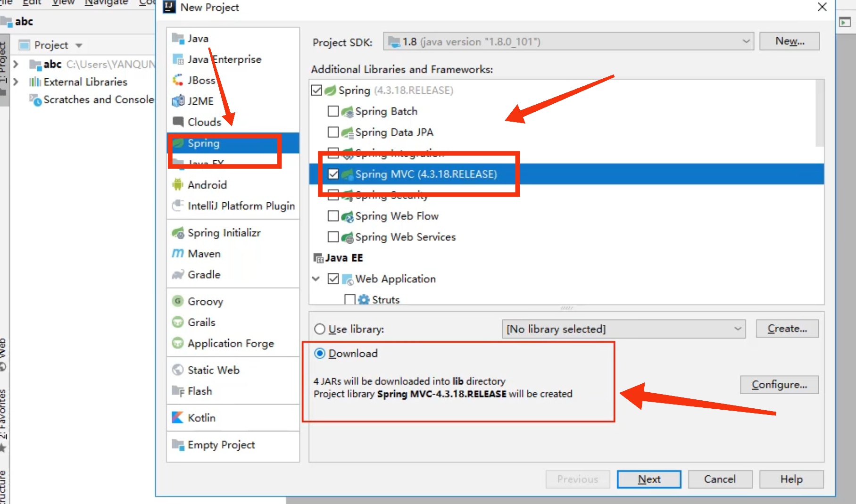The image size is (856, 504).
Task: Open the Favorites tool window tab
Action: tap(3, 420)
